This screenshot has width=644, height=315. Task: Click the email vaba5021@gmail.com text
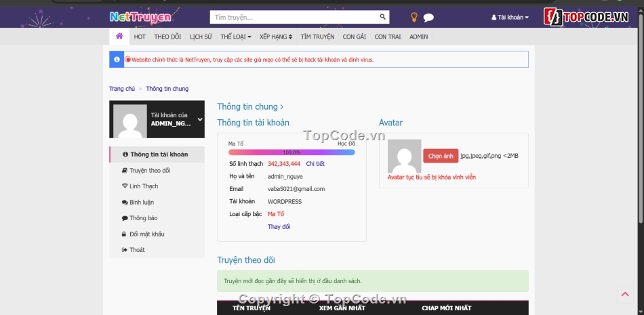pyautogui.click(x=296, y=189)
